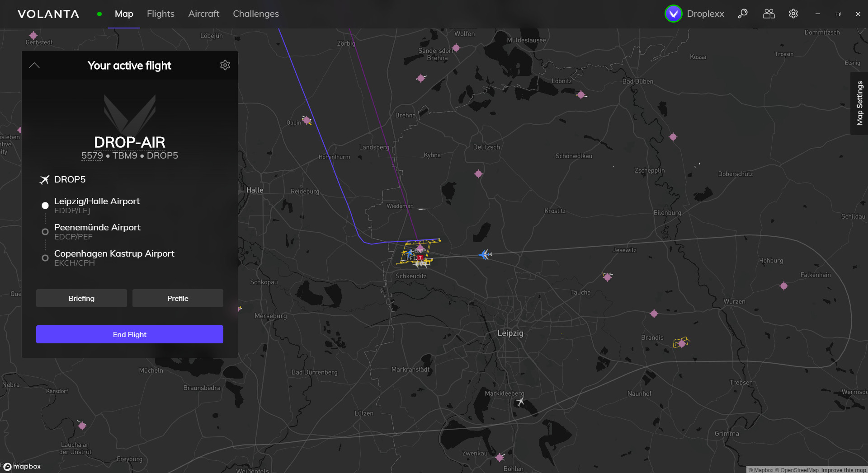Open the friends/community people icon
868x473 pixels.
tap(769, 14)
